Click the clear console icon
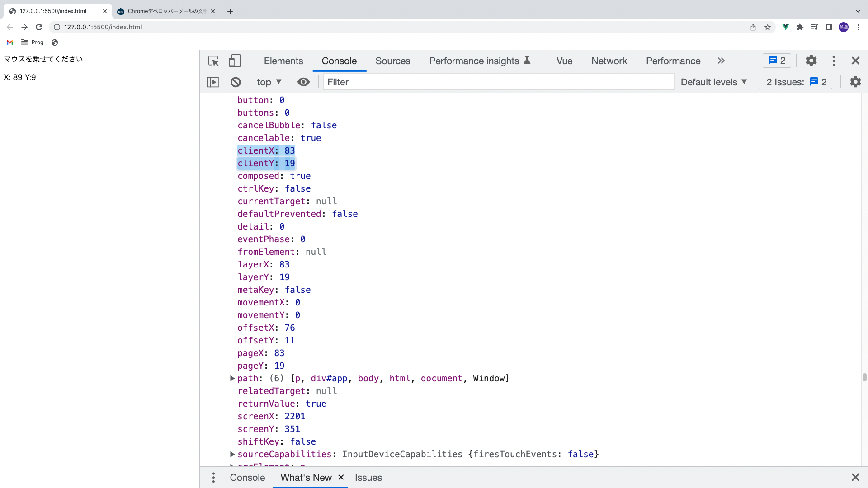Image resolution: width=868 pixels, height=488 pixels. [236, 82]
